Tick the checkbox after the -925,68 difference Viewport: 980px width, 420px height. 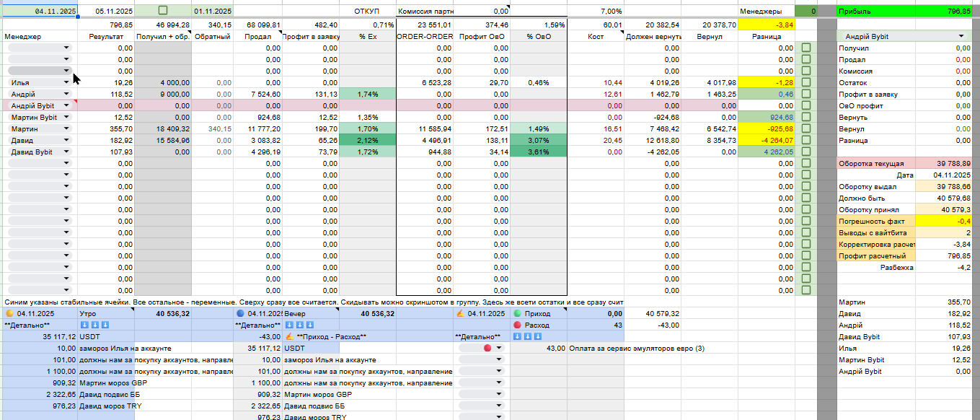(805, 129)
